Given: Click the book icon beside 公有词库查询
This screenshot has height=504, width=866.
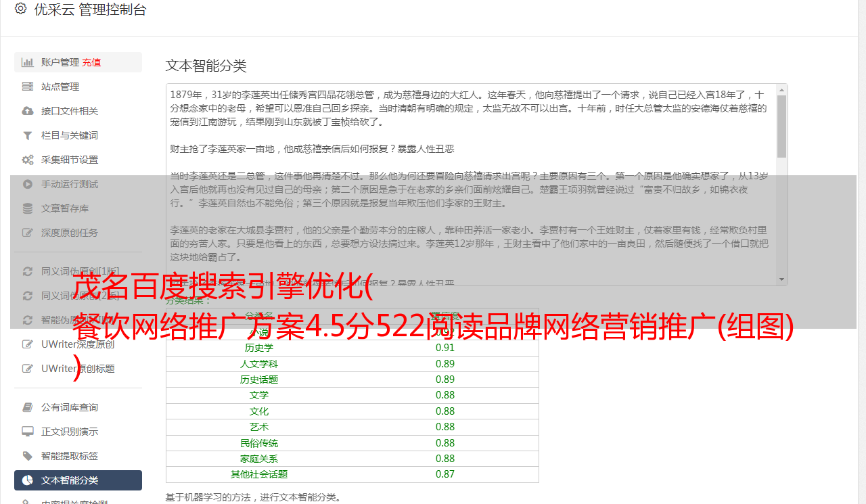Looking at the screenshot, I should point(28,407).
